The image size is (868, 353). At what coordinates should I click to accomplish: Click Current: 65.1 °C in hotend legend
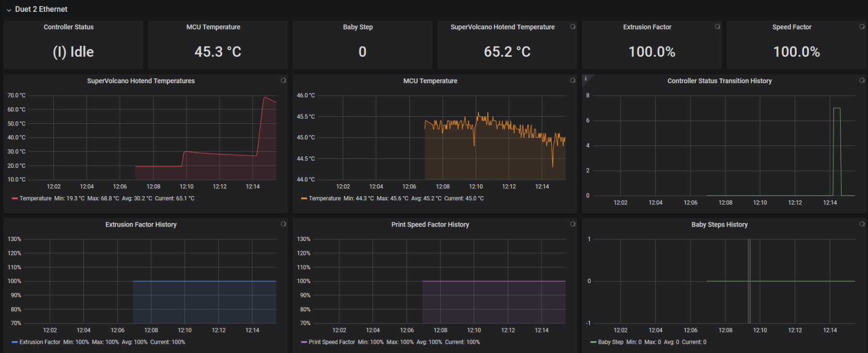tap(175, 199)
